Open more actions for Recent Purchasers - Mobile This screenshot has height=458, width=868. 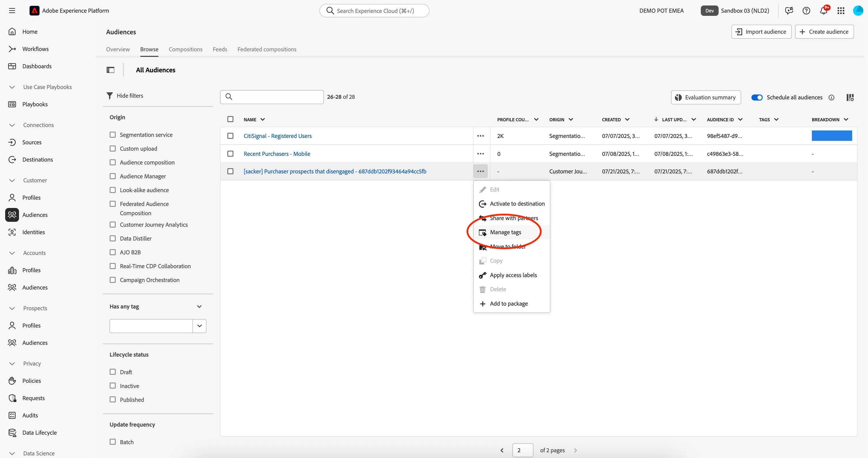click(481, 154)
